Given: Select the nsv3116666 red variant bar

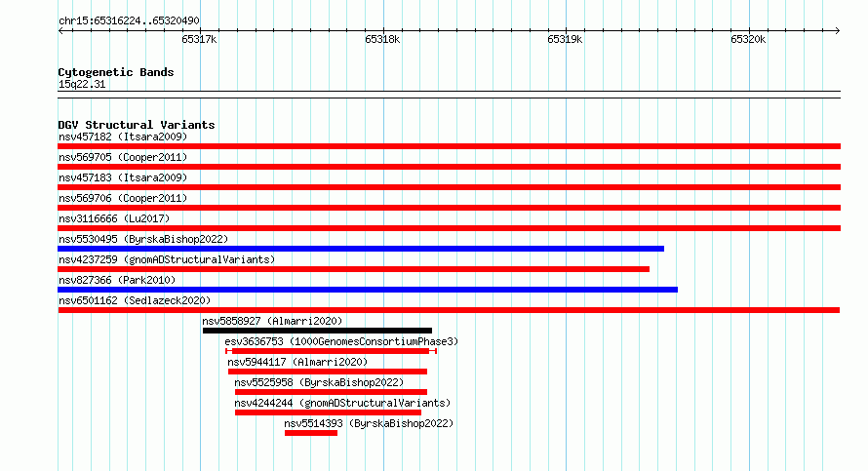Looking at the screenshot, I should (449, 228).
